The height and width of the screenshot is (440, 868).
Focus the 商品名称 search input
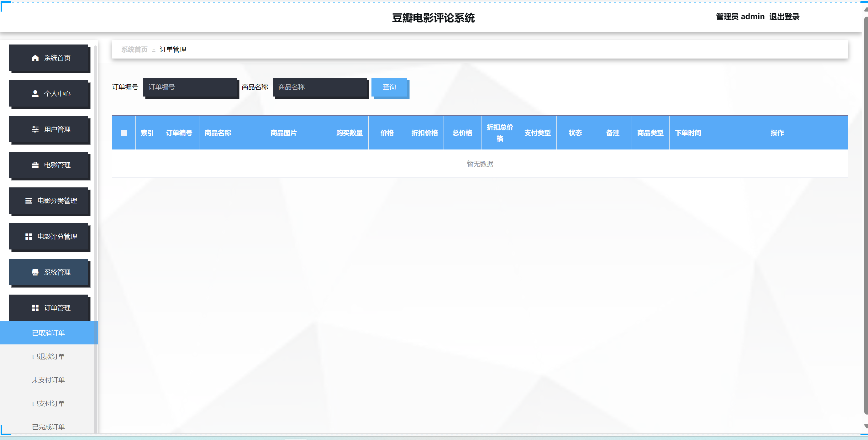(x=320, y=87)
